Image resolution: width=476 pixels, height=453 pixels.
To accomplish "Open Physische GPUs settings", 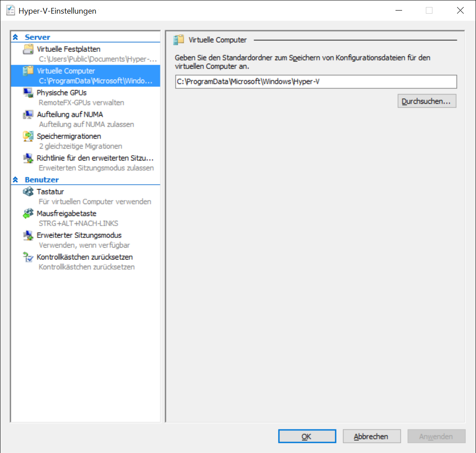I will [x=62, y=93].
